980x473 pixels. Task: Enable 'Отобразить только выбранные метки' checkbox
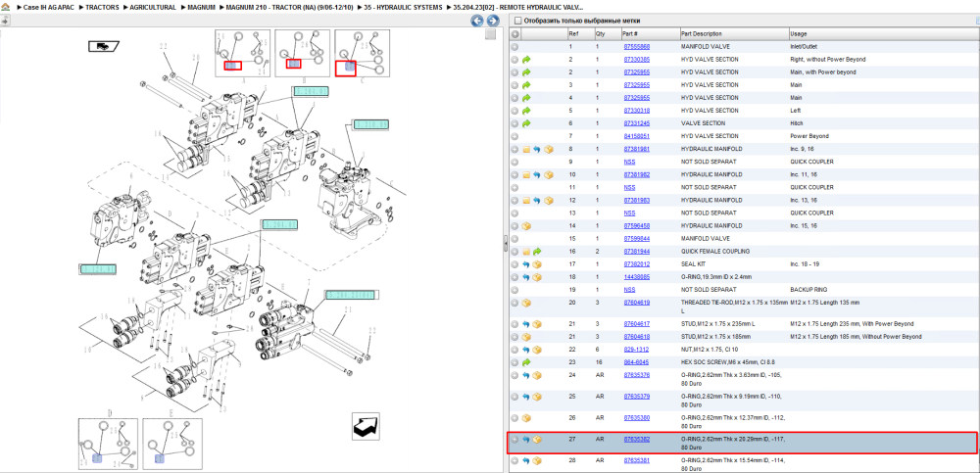(517, 21)
